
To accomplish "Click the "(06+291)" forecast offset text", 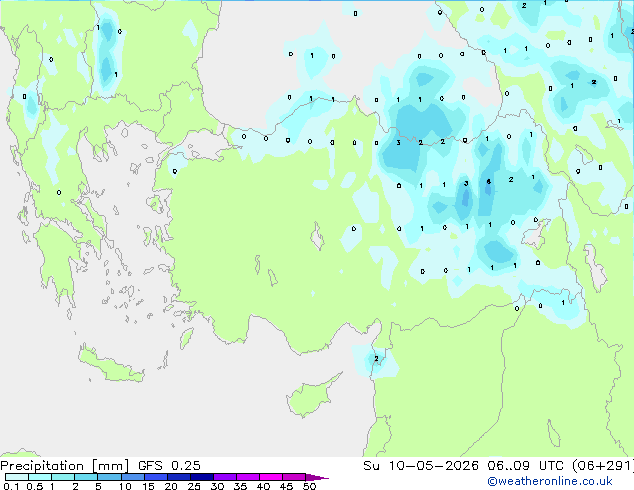I will (x=602, y=466).
